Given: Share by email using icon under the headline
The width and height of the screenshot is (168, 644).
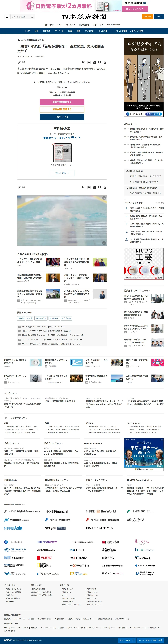Looking at the screenshot, I should [84, 62].
